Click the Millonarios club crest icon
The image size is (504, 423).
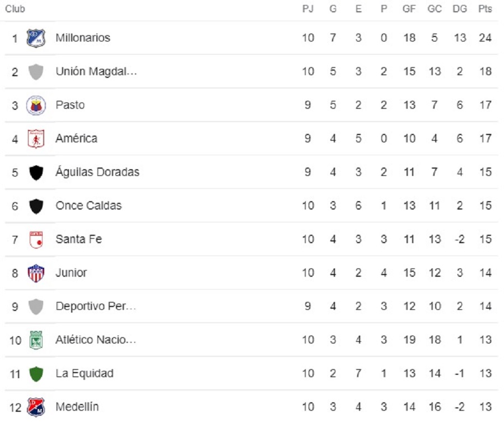point(36,38)
